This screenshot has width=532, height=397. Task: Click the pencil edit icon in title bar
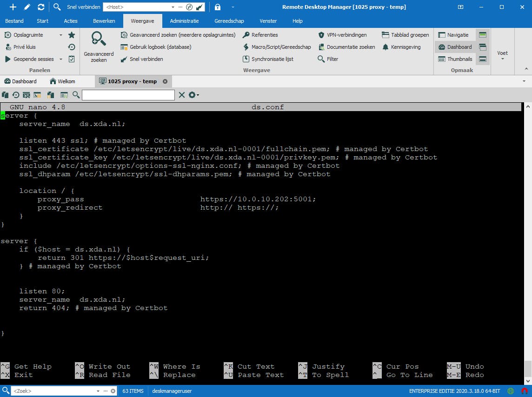click(x=27, y=7)
